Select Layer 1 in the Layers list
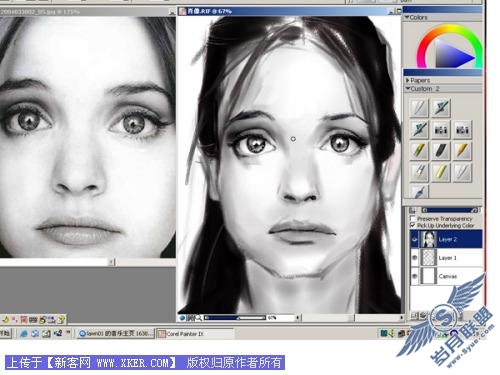This screenshot has width=500, height=375. coord(447,258)
